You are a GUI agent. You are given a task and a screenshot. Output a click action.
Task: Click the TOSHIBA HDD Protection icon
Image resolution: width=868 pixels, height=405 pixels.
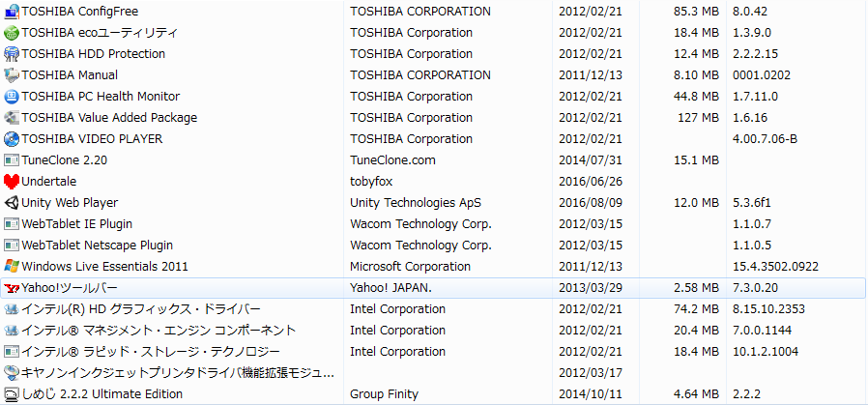coord(12,54)
